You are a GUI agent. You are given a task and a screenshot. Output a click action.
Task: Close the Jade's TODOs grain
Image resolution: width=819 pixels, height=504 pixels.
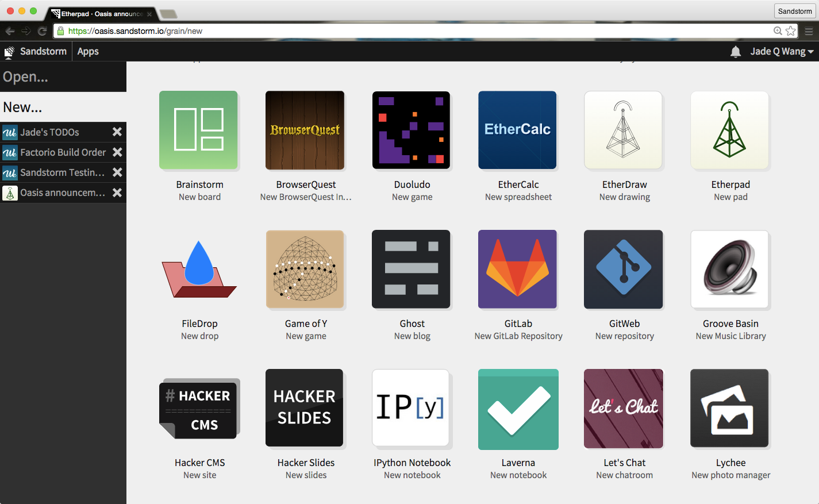pyautogui.click(x=117, y=132)
